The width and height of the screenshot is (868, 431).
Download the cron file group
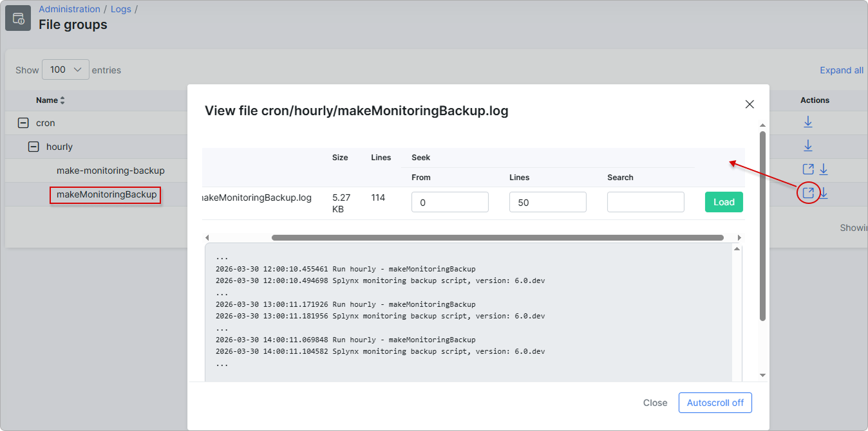pos(808,122)
